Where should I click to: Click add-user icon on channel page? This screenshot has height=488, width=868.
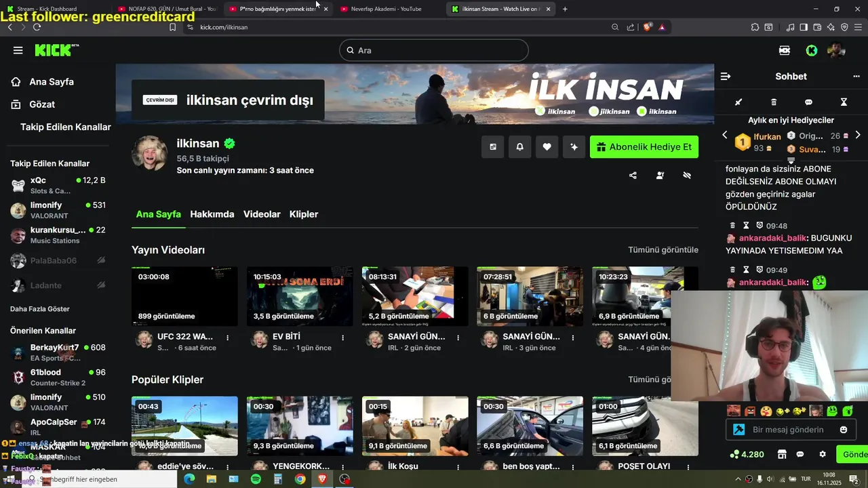coord(660,175)
